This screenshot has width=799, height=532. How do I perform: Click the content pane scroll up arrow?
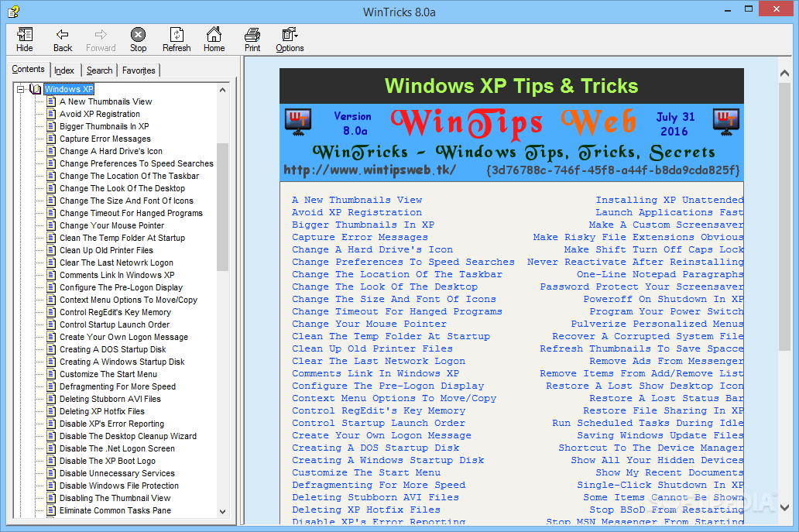pos(785,74)
